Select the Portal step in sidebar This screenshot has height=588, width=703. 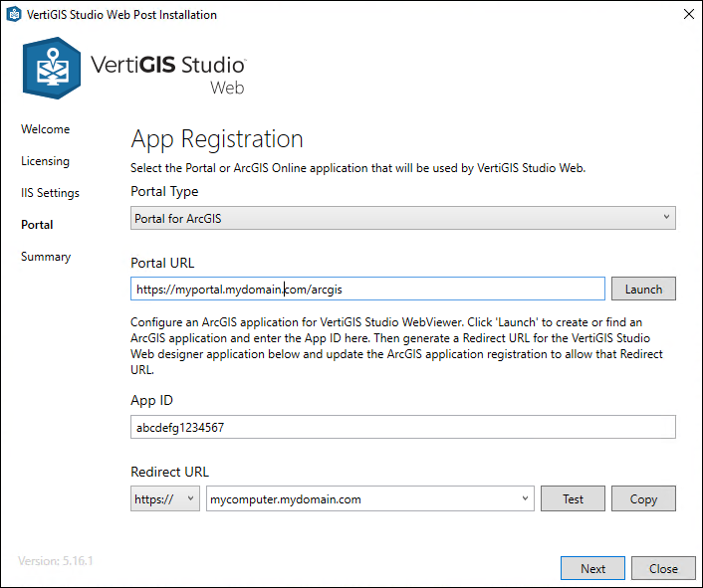38,225
